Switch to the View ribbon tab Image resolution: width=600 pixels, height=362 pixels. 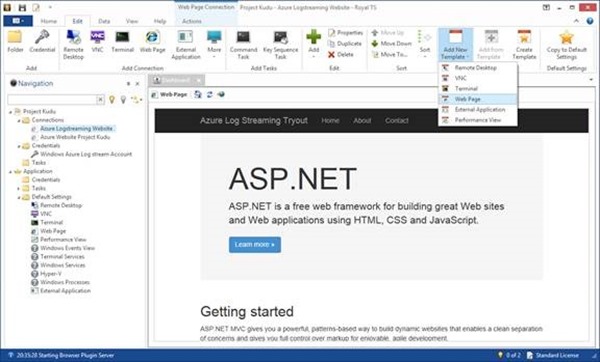132,21
